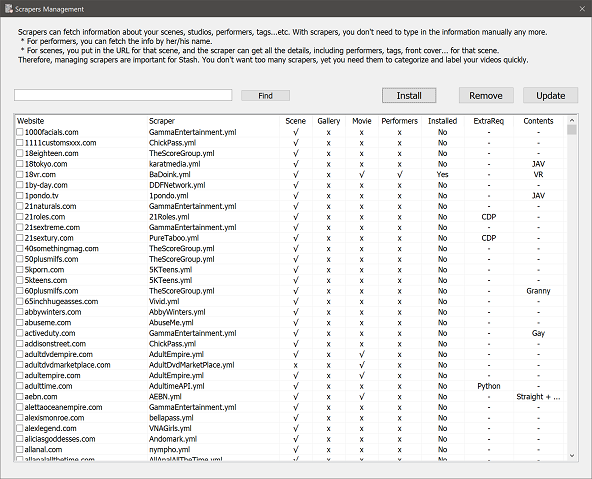This screenshot has height=479, width=592.
Task: Enable the 21roles.com checkbox
Action: tap(20, 217)
